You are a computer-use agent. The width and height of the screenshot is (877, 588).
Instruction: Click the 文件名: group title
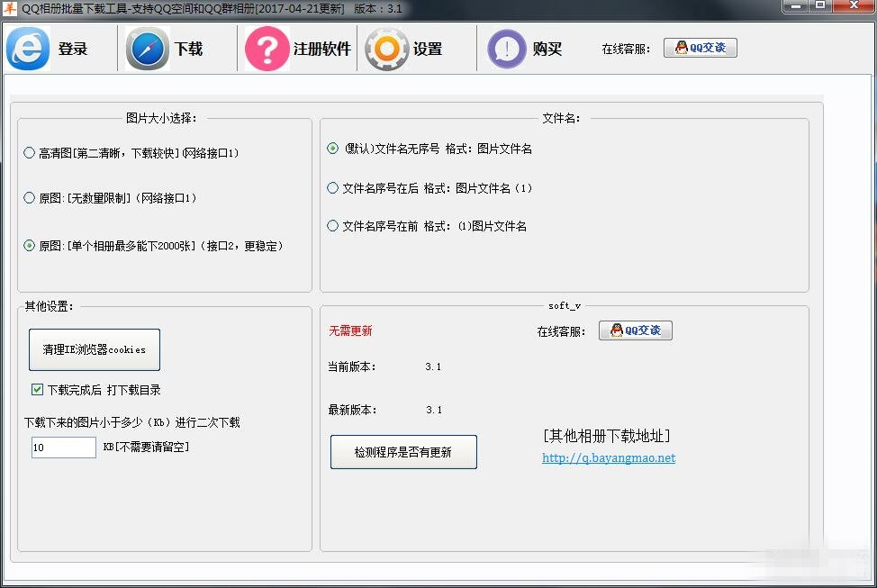[x=561, y=118]
